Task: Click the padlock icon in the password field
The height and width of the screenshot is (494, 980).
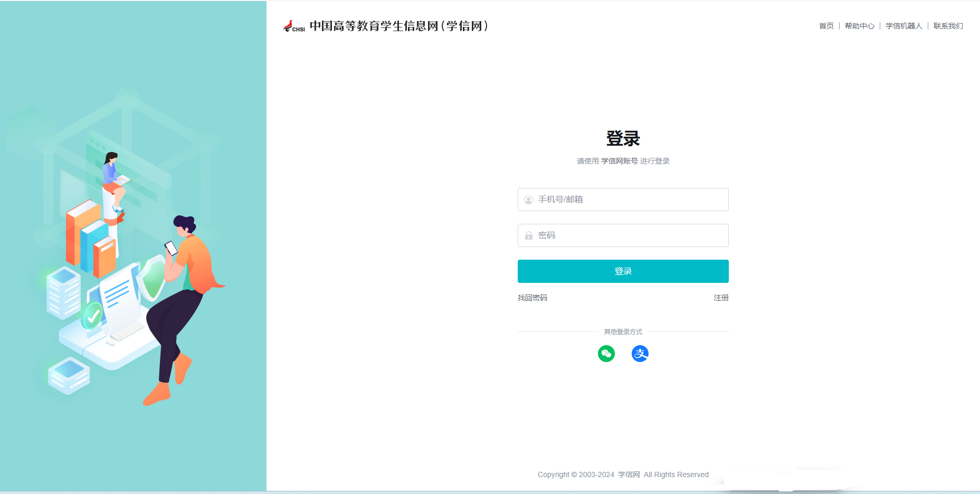Action: coord(528,235)
